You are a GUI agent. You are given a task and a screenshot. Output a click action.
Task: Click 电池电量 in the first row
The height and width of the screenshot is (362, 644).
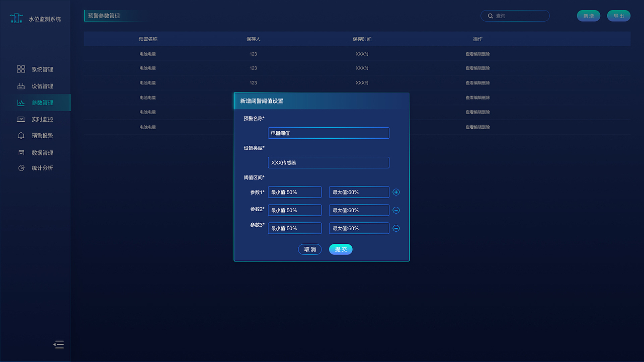coord(148,54)
